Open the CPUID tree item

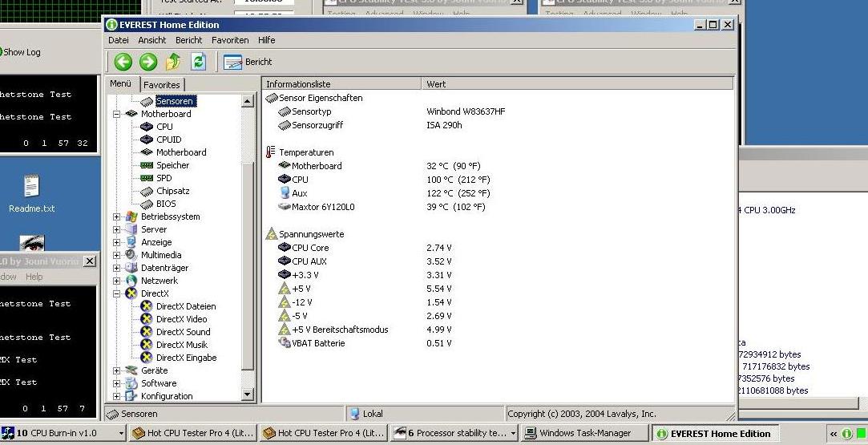[169, 140]
